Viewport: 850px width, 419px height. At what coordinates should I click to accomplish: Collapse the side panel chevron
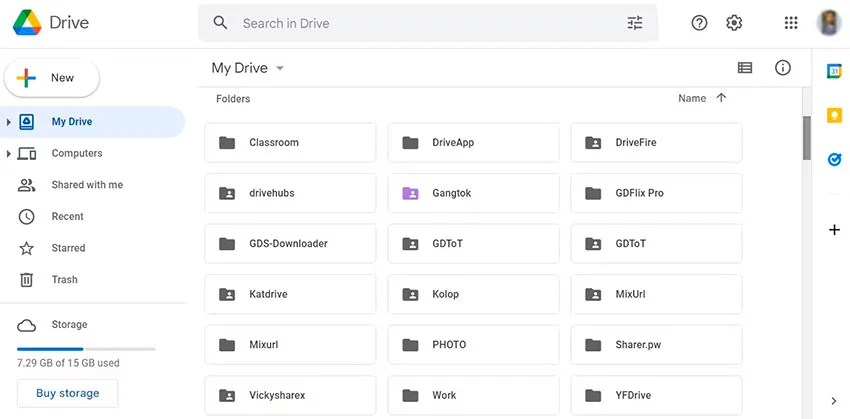(834, 401)
